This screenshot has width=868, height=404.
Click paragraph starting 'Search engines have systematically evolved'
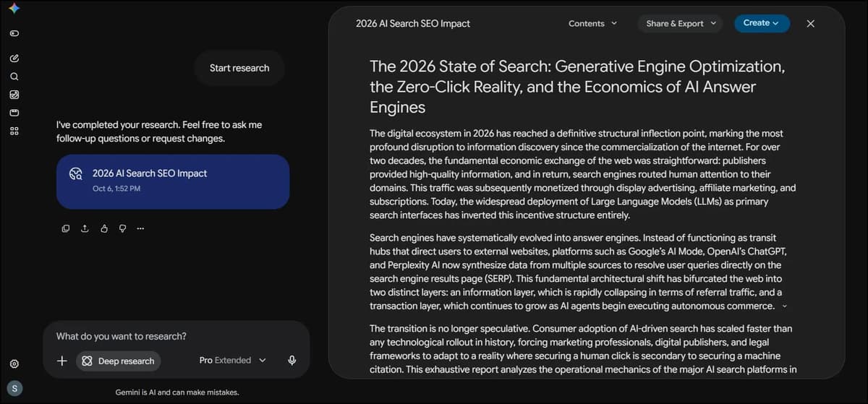tap(577, 272)
